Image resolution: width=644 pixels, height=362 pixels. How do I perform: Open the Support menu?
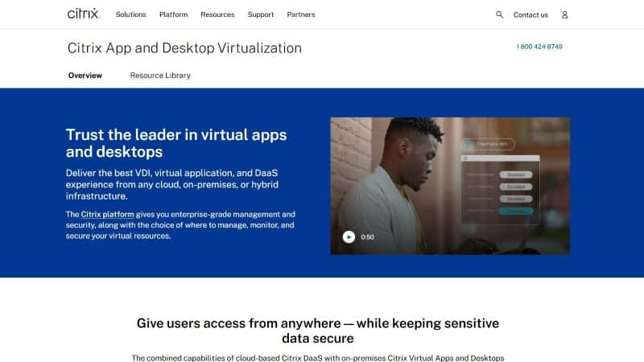tap(260, 14)
